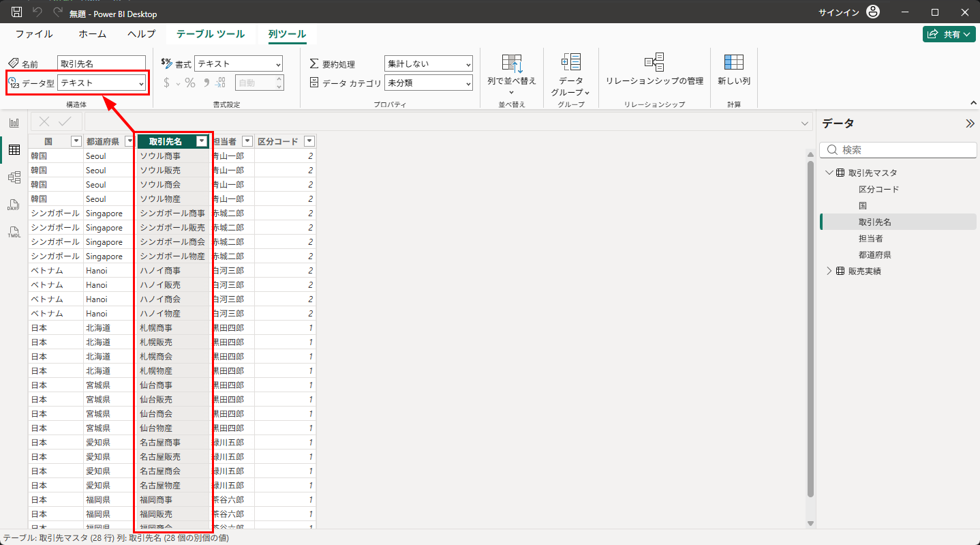Apply percentage format icon

coord(190,83)
